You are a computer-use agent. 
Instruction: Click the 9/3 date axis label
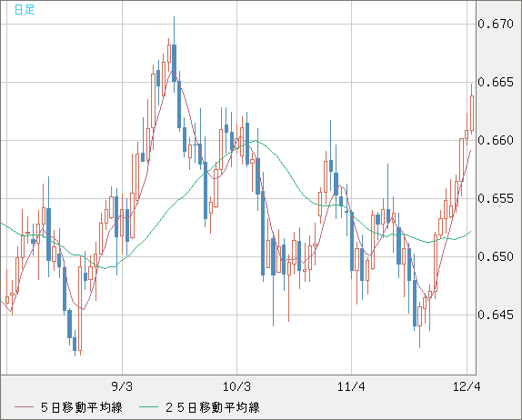pos(122,386)
